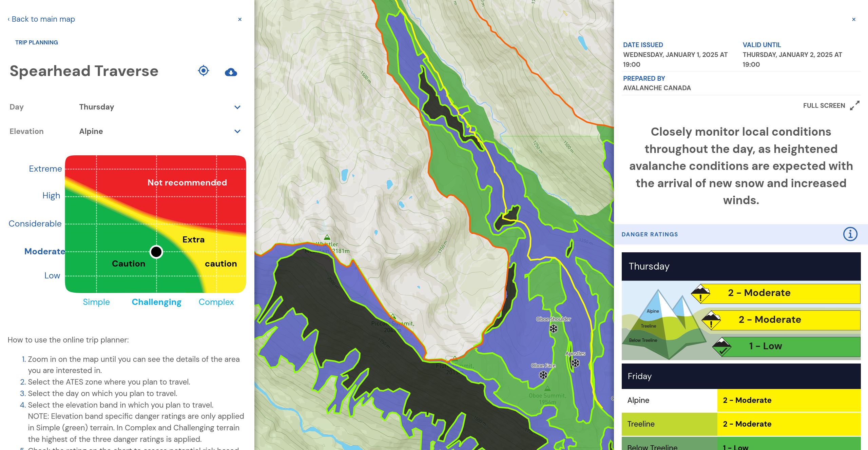
Task: Click the Spearhead Traverse title
Action: (84, 71)
